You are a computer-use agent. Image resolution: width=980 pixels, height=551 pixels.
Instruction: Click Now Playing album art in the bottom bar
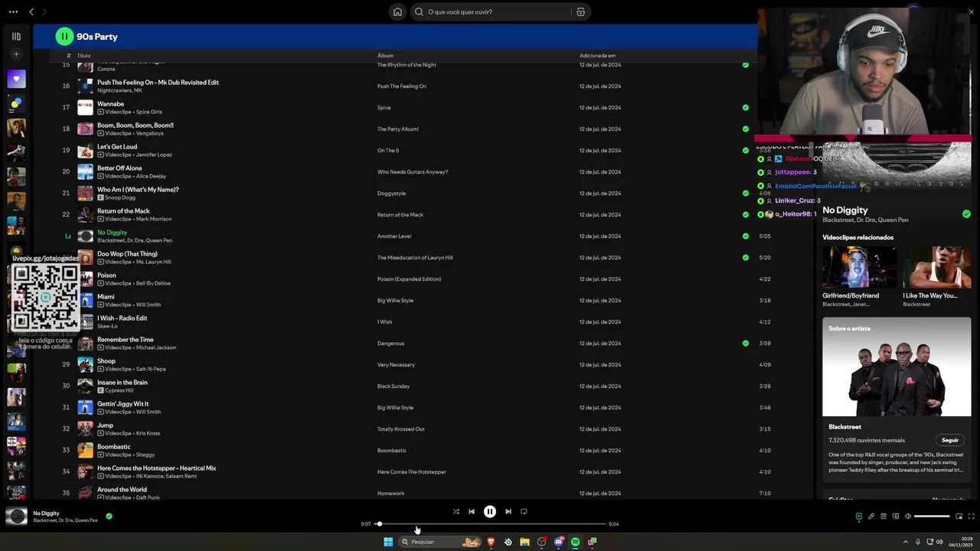pos(16,517)
